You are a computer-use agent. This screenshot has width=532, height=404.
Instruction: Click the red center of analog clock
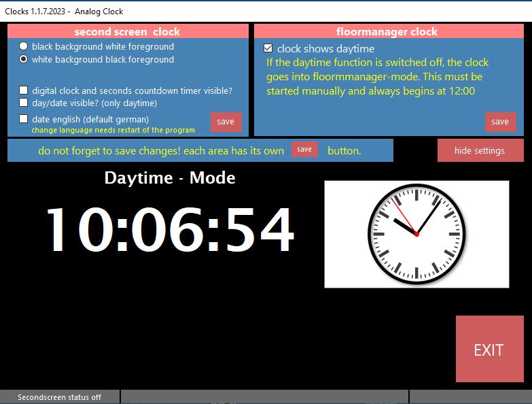point(416,234)
